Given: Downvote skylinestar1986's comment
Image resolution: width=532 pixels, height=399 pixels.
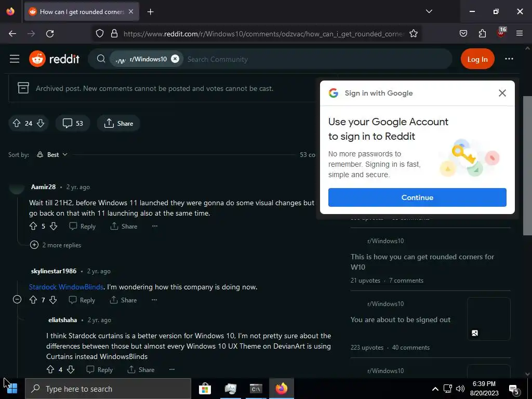Looking at the screenshot, I should (54, 300).
